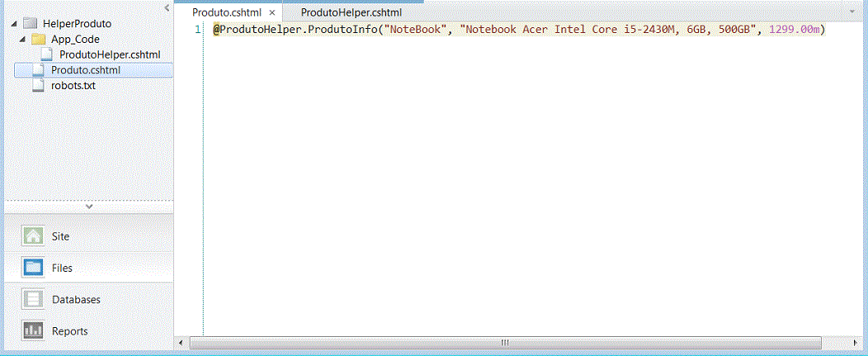This screenshot has width=868, height=356.
Task: Open the Databases workspace icon
Action: (33, 299)
